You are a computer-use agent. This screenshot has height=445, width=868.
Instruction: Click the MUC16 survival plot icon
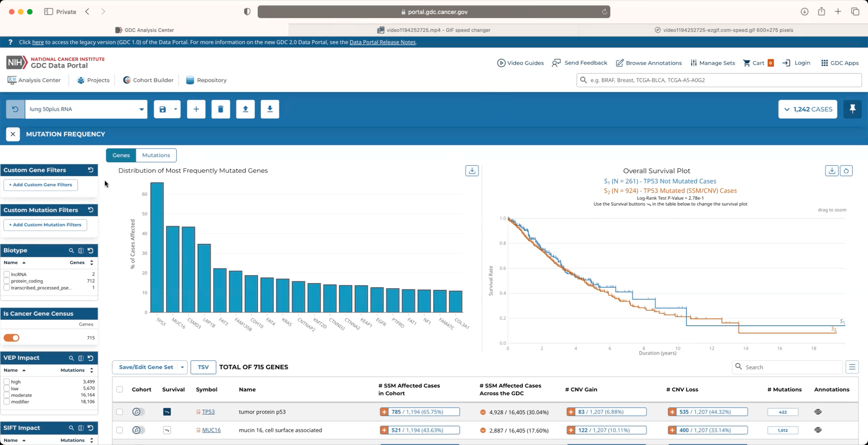(x=167, y=430)
